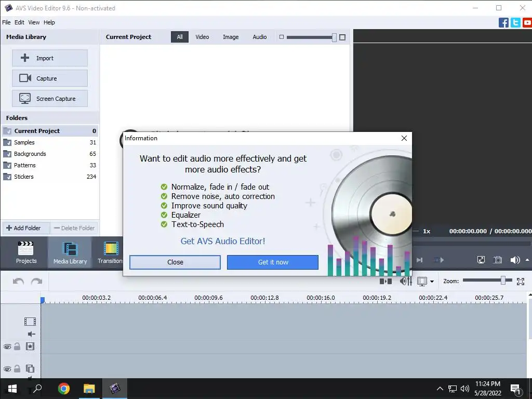
Task: Click the 1x playback speed indicator
Action: click(427, 231)
